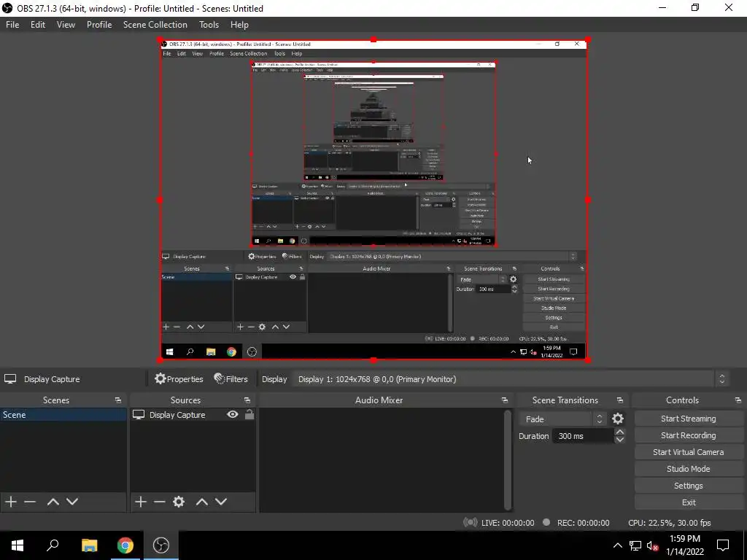Viewport: 747px width, 560px height.
Task: Click Start Virtual Camera button
Action: (689, 452)
